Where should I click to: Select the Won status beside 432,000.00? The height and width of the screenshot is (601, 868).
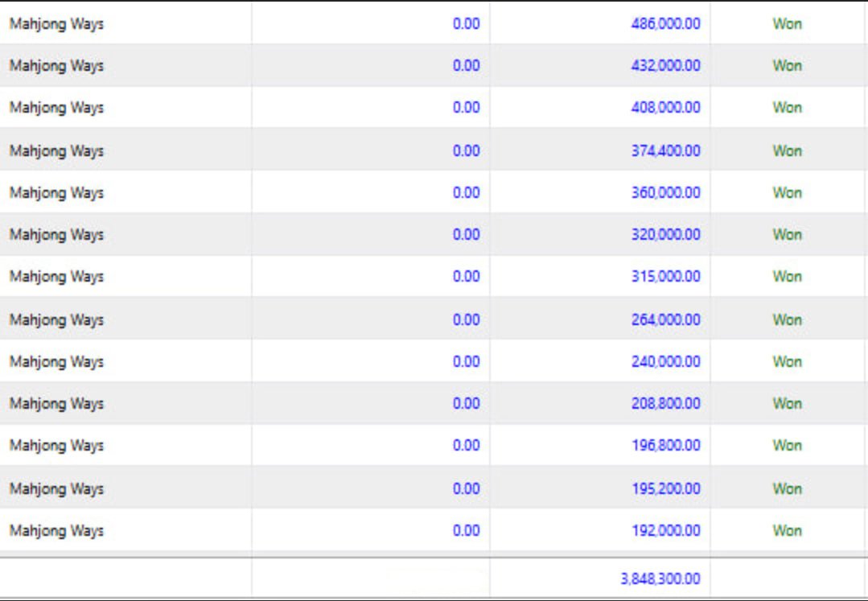[788, 65]
